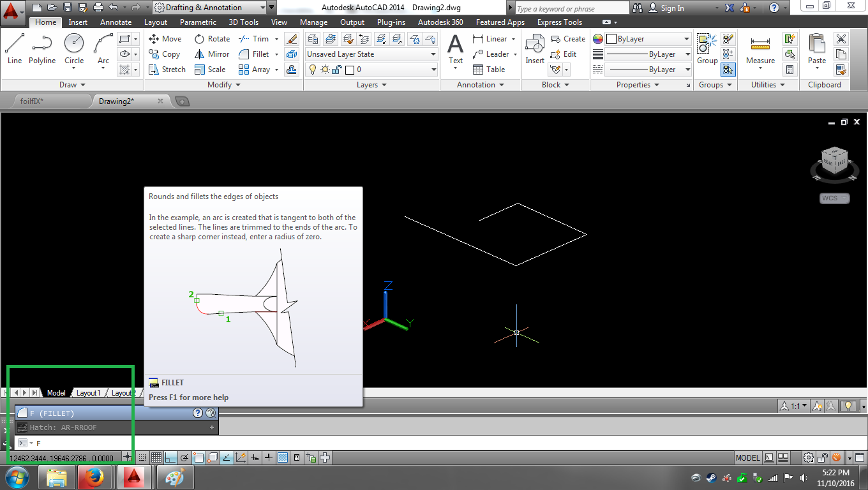Switch to the Layout1 tab
Image resolution: width=868 pixels, height=490 pixels.
click(89, 393)
